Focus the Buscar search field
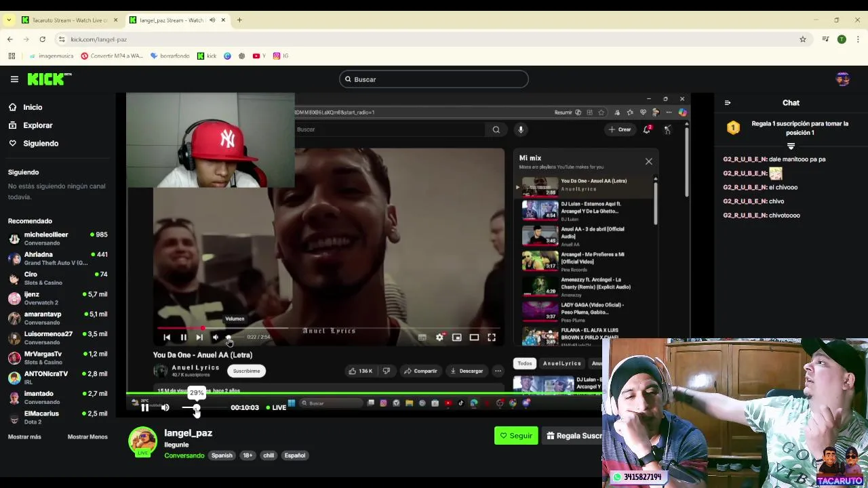Screen dimensions: 868x488 434,79
